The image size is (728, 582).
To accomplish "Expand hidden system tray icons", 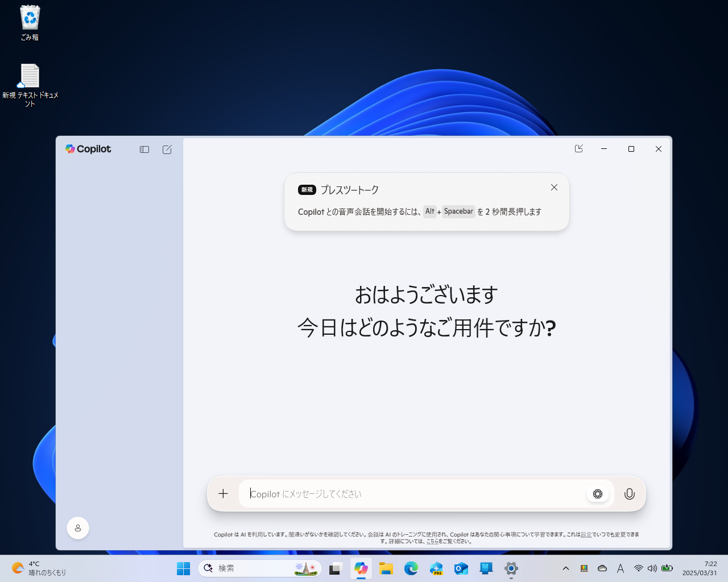I will point(566,568).
